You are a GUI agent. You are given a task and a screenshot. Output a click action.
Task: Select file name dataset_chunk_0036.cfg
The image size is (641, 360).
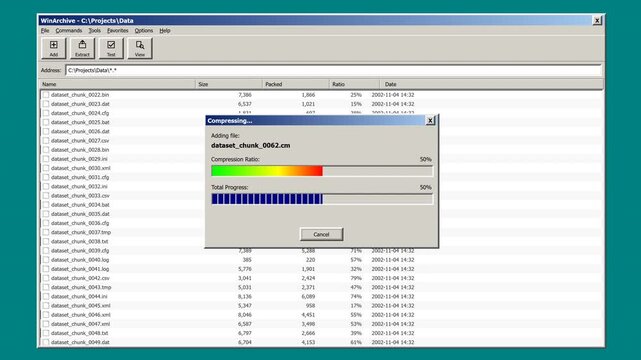pyautogui.click(x=80, y=223)
